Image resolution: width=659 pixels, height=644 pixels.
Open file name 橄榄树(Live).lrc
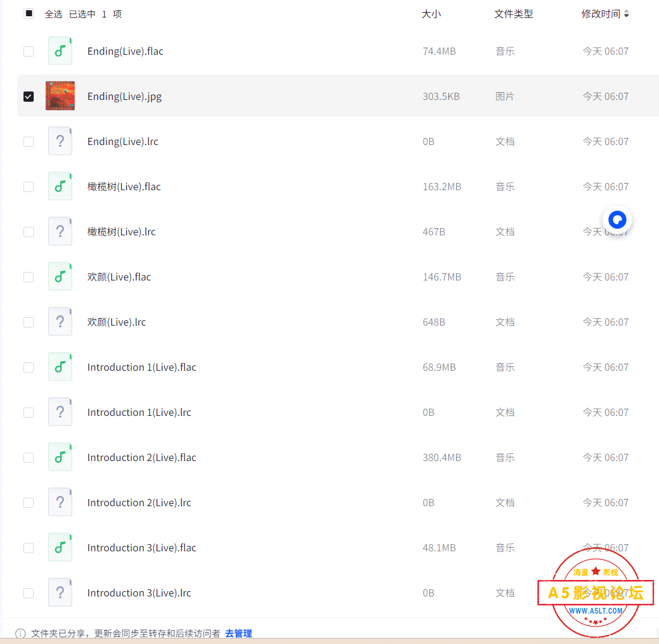[122, 232]
